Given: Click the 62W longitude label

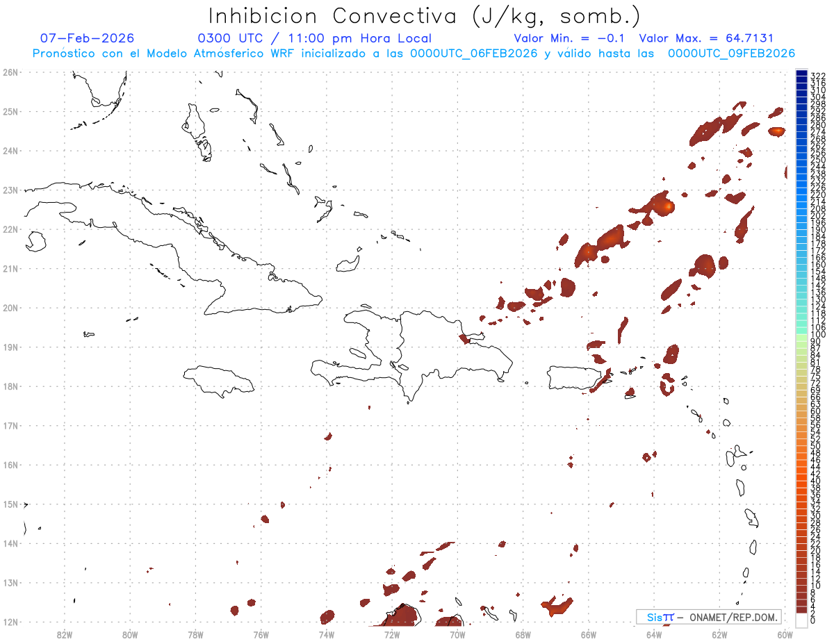Looking at the screenshot, I should coord(719,634).
